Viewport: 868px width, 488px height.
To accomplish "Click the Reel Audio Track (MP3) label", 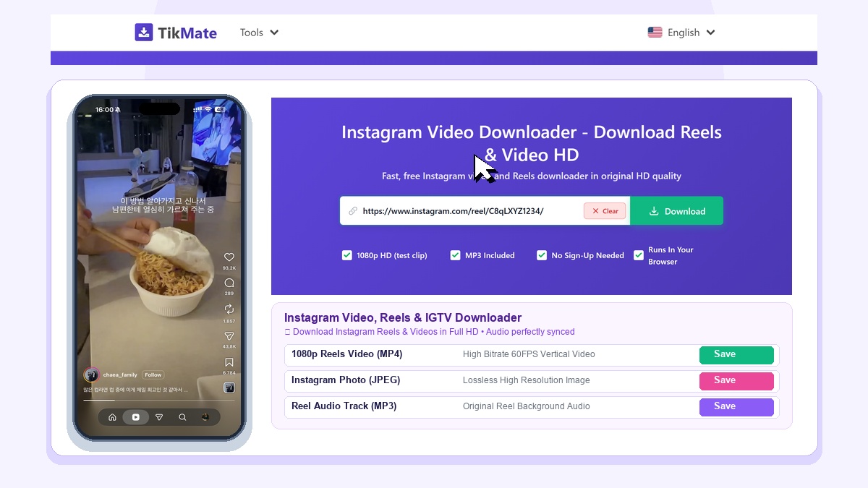I will click(344, 406).
